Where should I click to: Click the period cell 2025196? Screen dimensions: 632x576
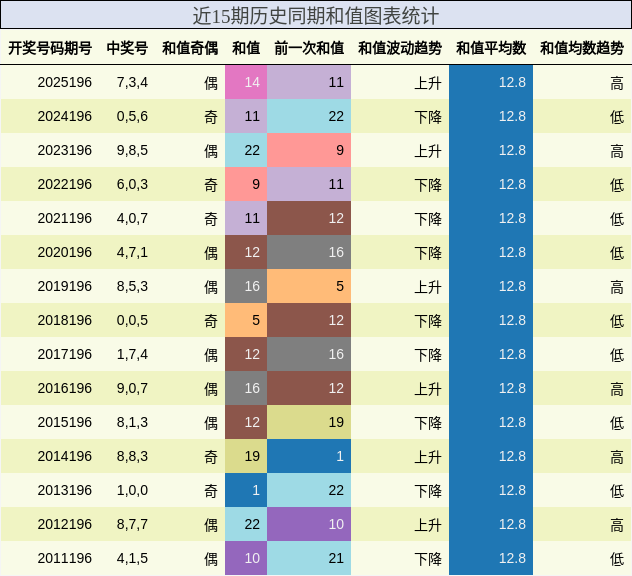pyautogui.click(x=65, y=82)
